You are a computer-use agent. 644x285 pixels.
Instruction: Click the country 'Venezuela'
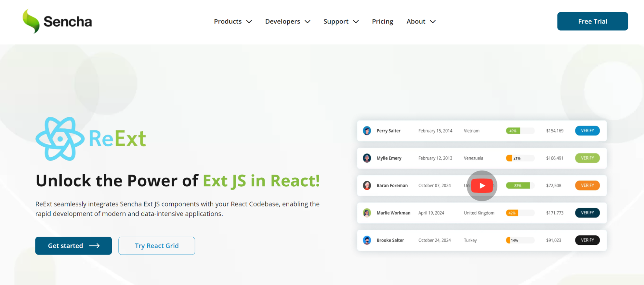474,158
